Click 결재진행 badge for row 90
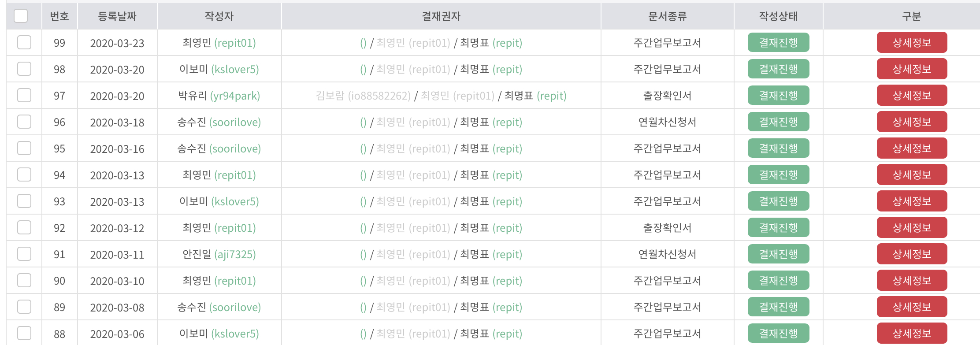 point(778,280)
